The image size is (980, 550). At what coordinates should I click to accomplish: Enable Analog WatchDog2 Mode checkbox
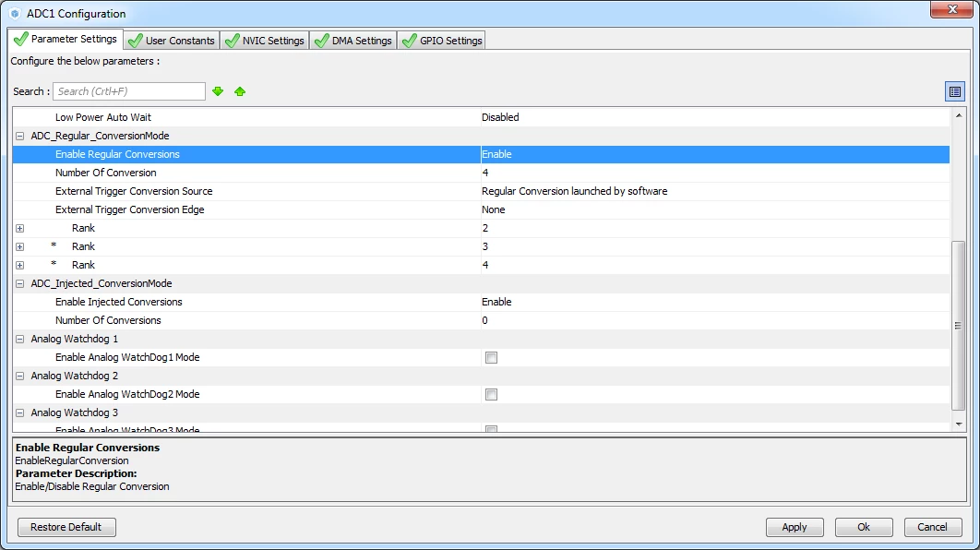[491, 394]
